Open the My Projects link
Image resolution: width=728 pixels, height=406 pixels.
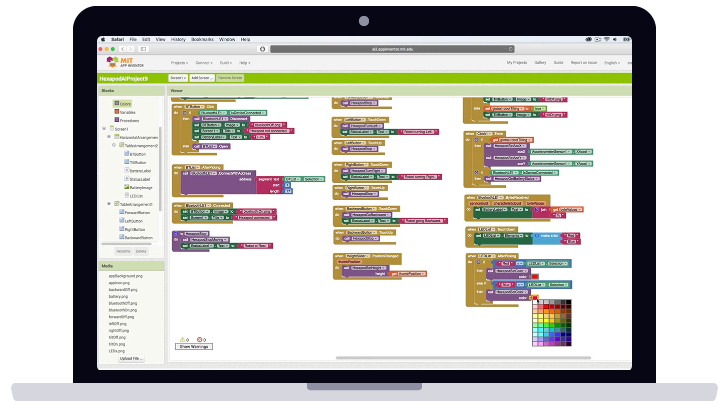[x=517, y=62]
